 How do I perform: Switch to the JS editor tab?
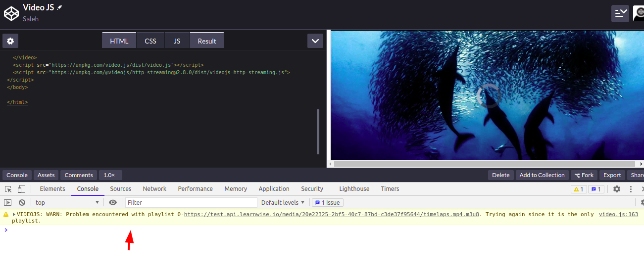[177, 41]
